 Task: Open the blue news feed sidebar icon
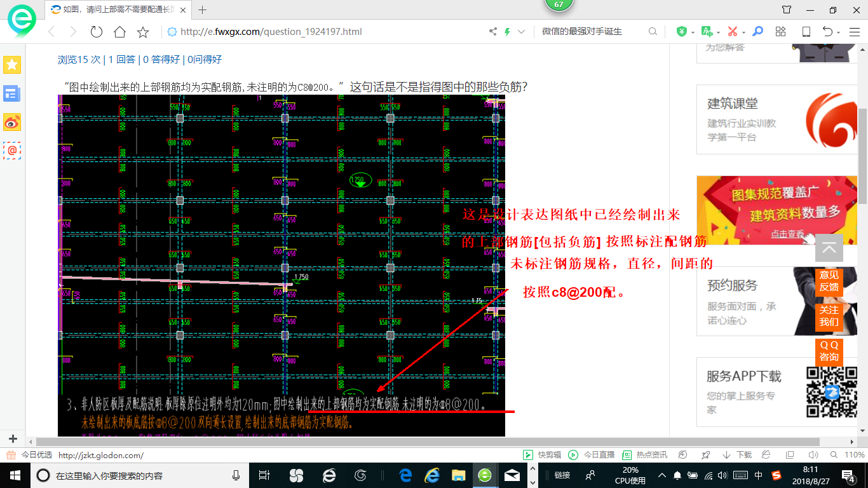(12, 94)
